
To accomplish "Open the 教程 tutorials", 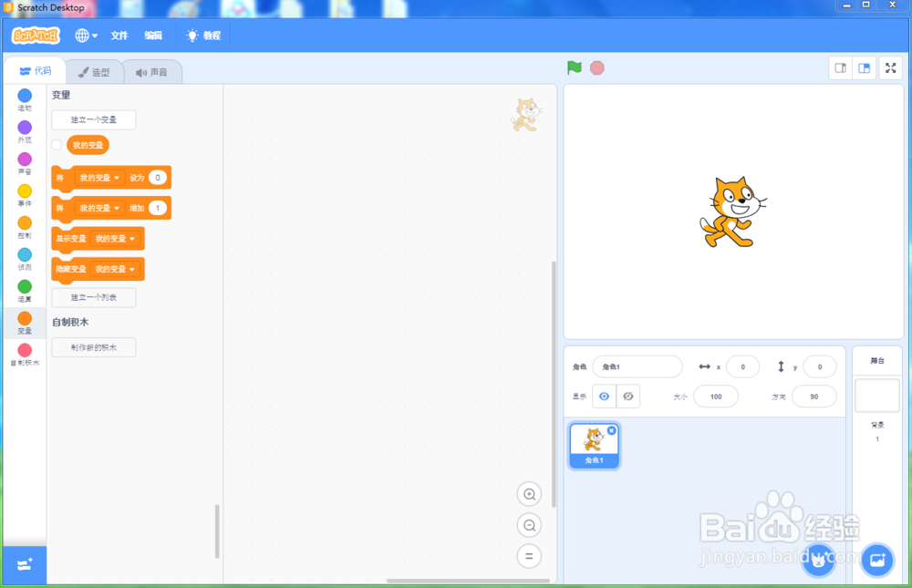I will tap(203, 36).
